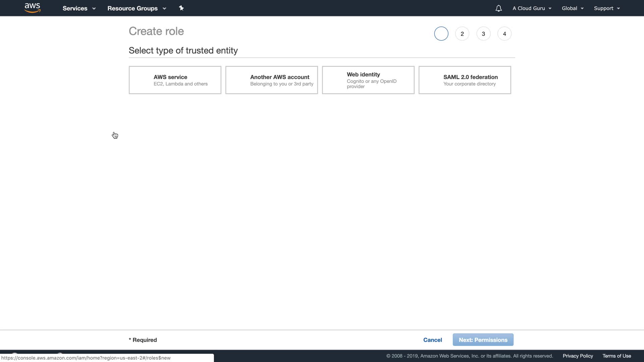Select the AWS service trusted entity card
Viewport: 644px width, 362px height.
pos(175,80)
